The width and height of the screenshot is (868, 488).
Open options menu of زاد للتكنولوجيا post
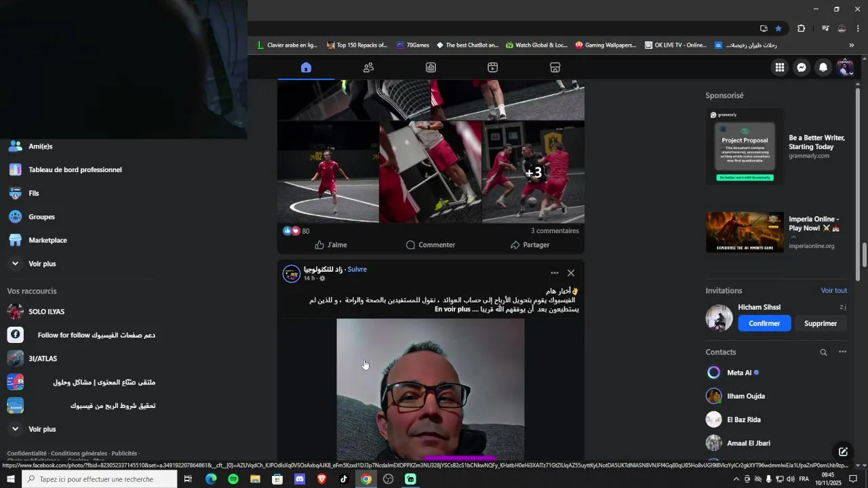(555, 273)
